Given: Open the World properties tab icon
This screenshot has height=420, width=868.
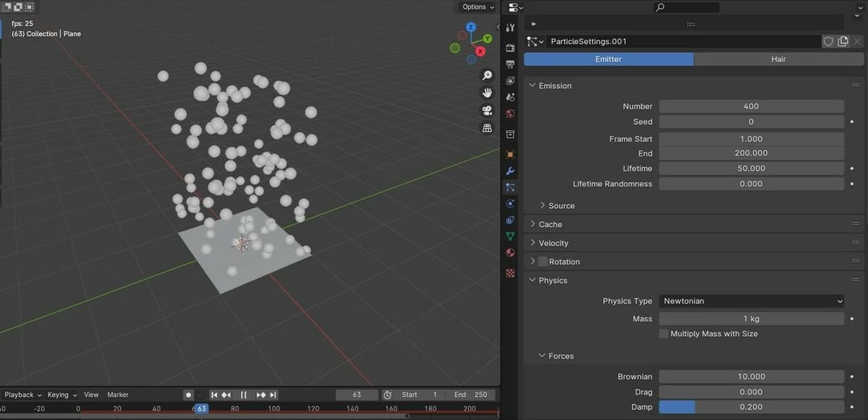Looking at the screenshot, I should click(x=510, y=113).
